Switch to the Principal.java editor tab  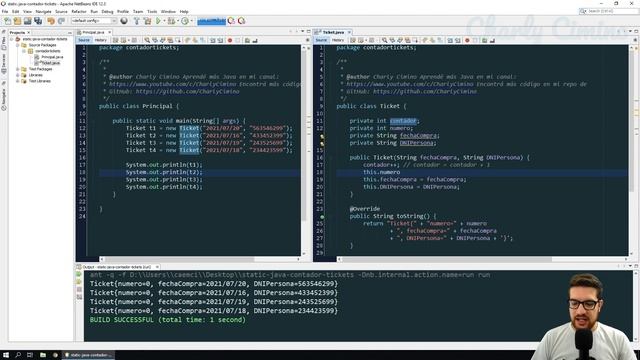93,32
